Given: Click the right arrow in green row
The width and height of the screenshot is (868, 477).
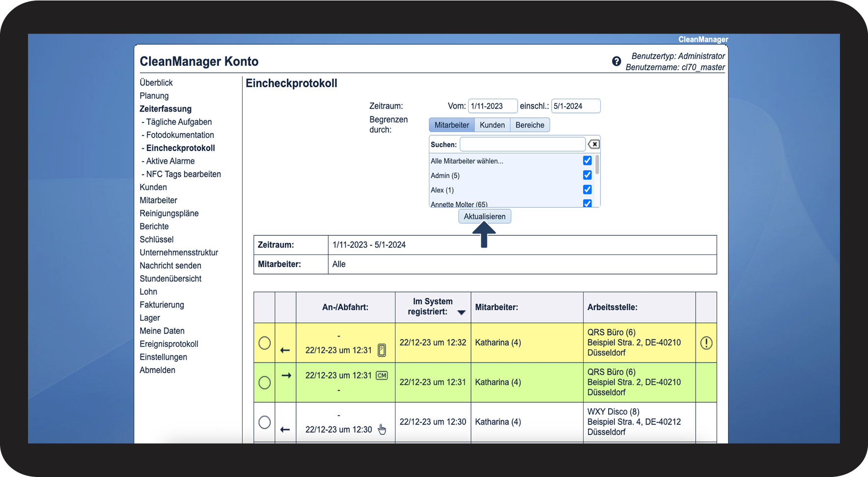Looking at the screenshot, I should click(x=286, y=375).
